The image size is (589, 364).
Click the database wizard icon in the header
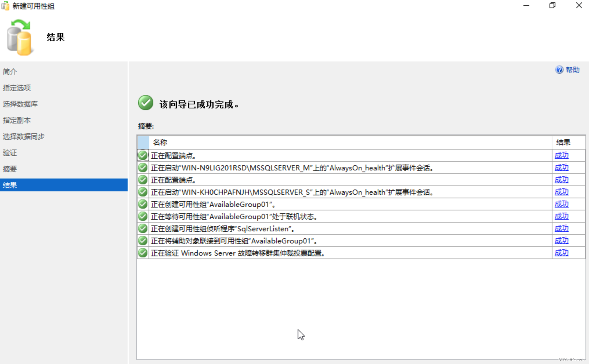[x=19, y=37]
